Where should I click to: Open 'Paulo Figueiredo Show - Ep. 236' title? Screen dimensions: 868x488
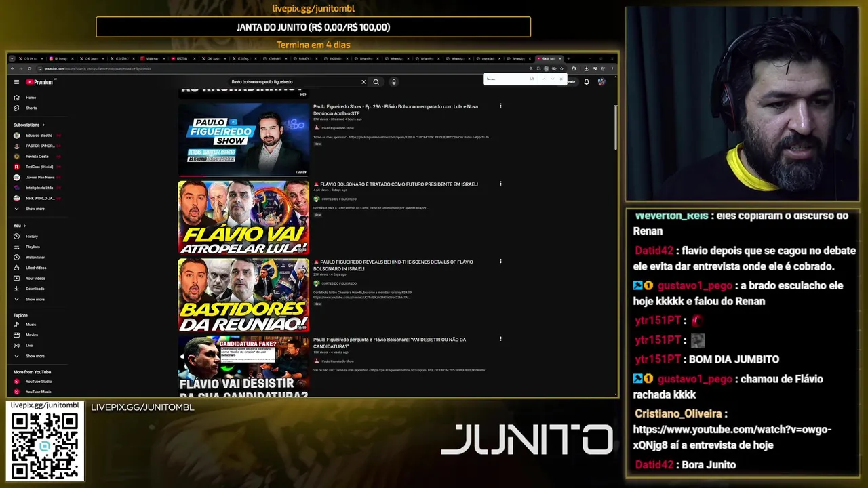click(x=395, y=110)
